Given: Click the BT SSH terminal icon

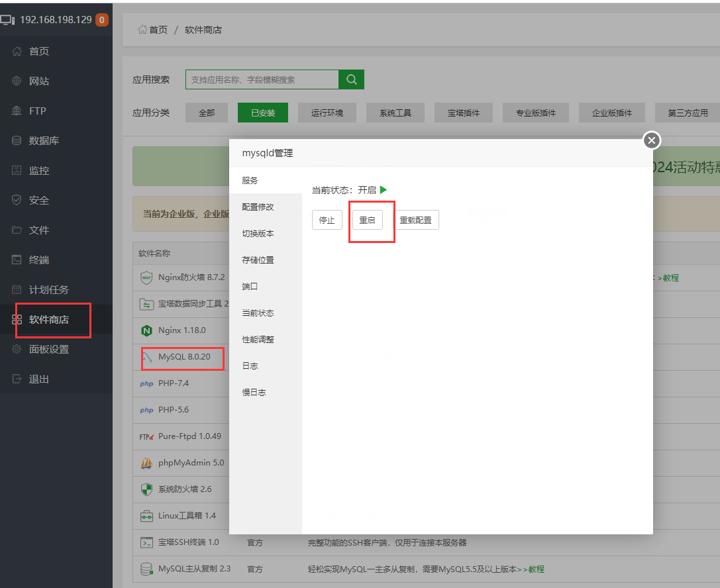Looking at the screenshot, I should tap(146, 542).
